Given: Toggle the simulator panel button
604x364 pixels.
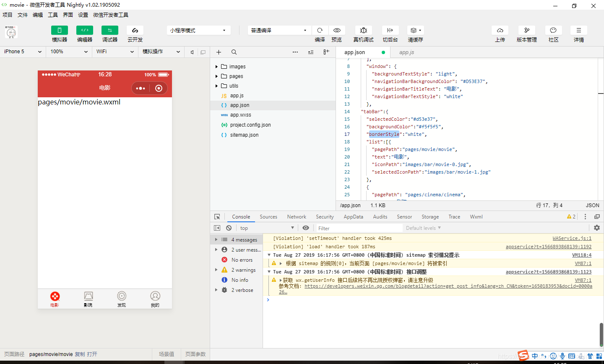Looking at the screenshot, I should (60, 30).
